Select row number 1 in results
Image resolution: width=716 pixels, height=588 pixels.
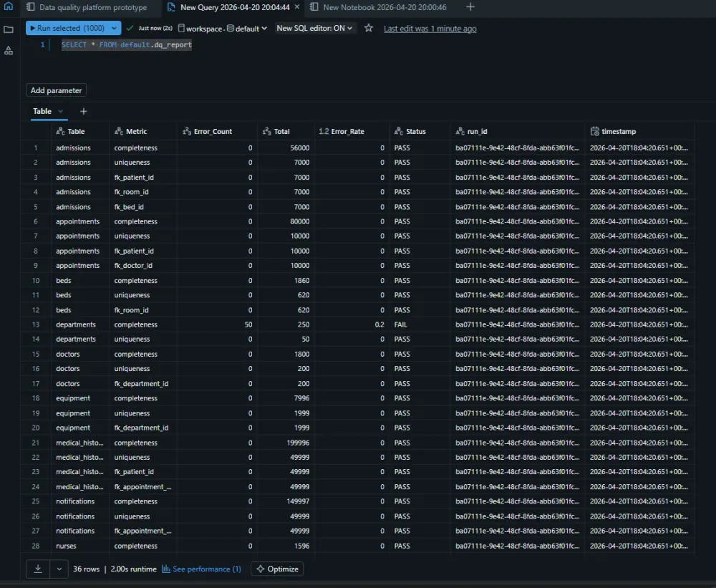click(x=36, y=148)
